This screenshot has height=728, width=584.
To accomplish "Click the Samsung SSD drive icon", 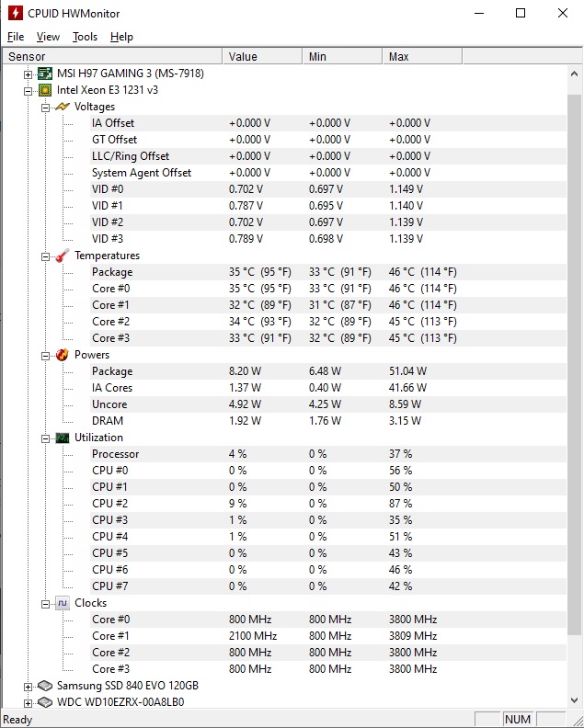I will 45,686.
